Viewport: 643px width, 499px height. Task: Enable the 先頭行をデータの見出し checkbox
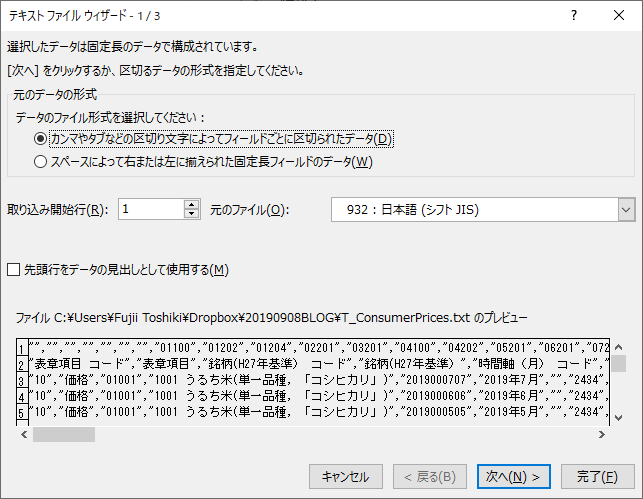(14, 269)
